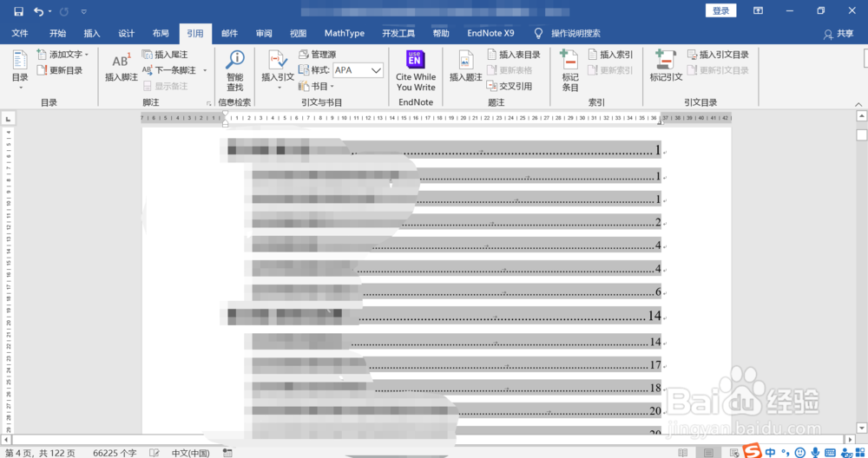868x458 pixels.
Task: Open the proofing check icon in status bar
Action: (x=155, y=453)
